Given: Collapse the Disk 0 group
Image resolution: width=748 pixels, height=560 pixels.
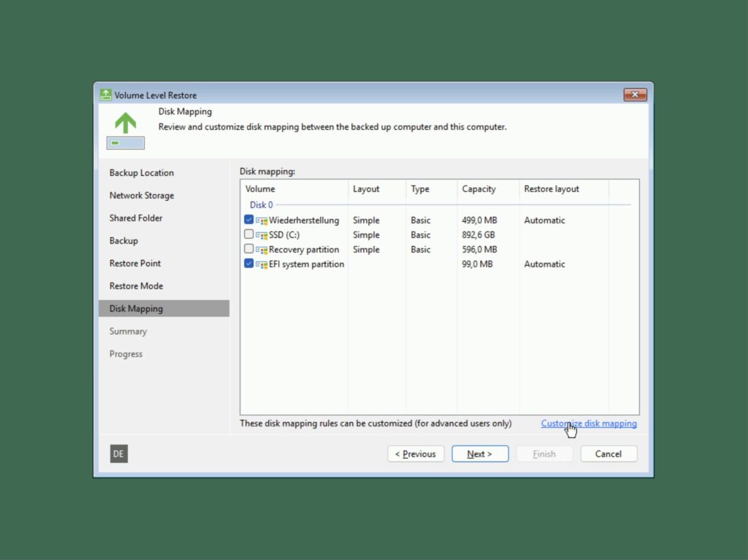Looking at the screenshot, I should coord(261,204).
